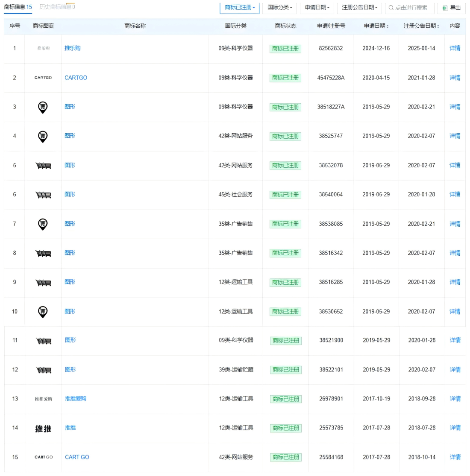This screenshot has width=470, height=476.
Task: Click the CART GO logo in row 15
Action: click(44, 457)
